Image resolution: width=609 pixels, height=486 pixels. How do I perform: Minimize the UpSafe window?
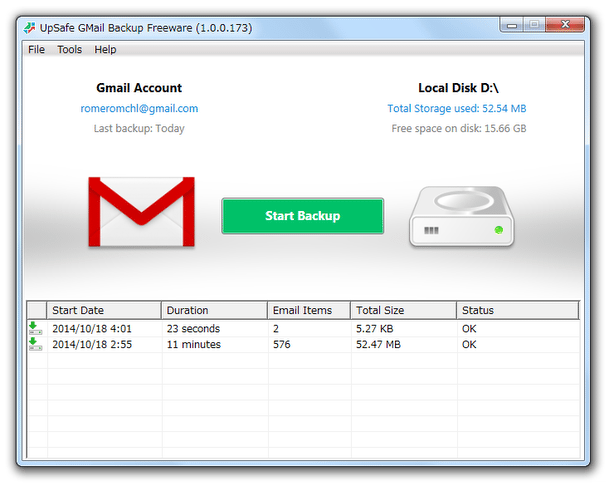click(x=512, y=25)
